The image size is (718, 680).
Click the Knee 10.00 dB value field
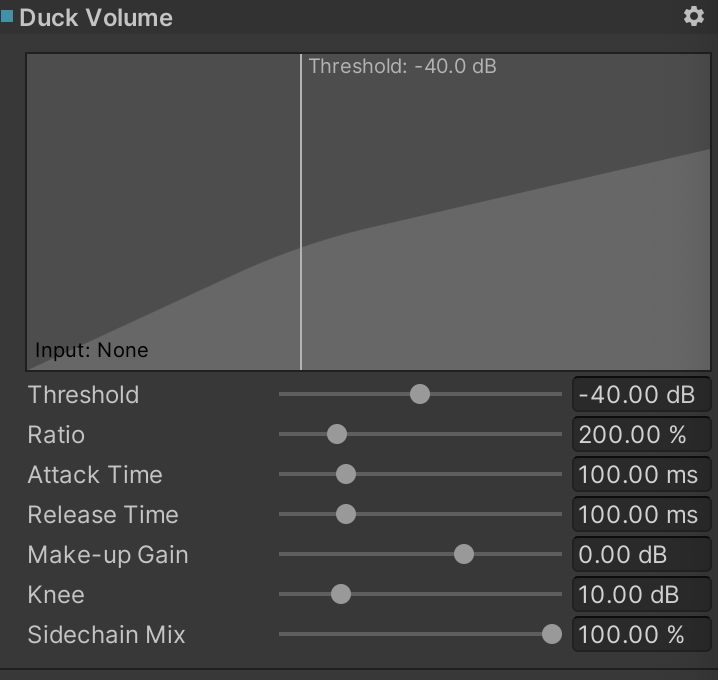point(642,594)
